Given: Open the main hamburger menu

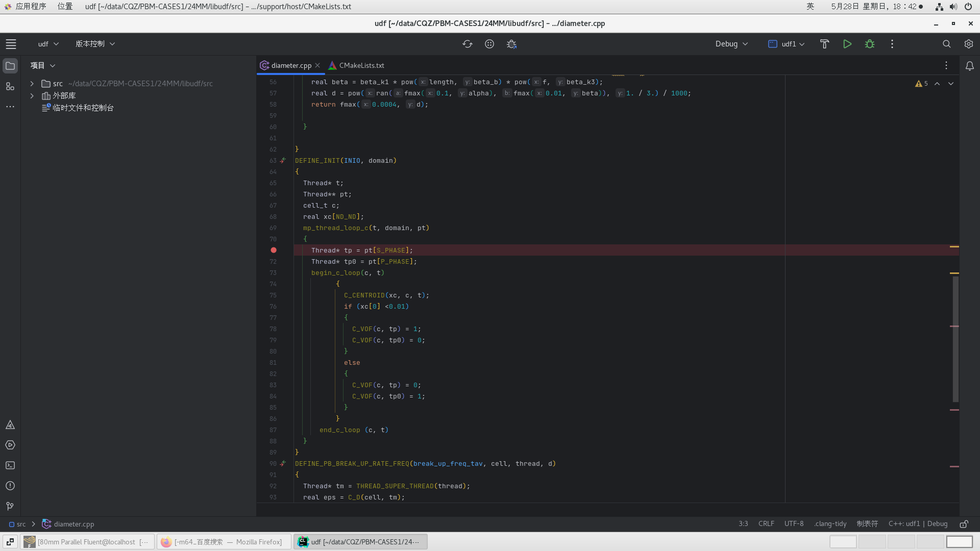Looking at the screenshot, I should tap(11, 44).
